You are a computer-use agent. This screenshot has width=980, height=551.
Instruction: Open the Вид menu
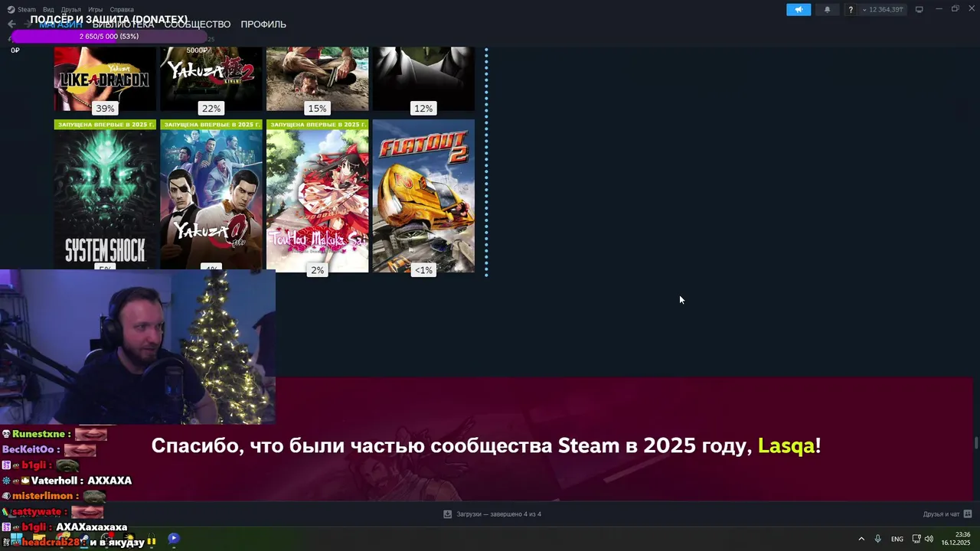click(48, 10)
